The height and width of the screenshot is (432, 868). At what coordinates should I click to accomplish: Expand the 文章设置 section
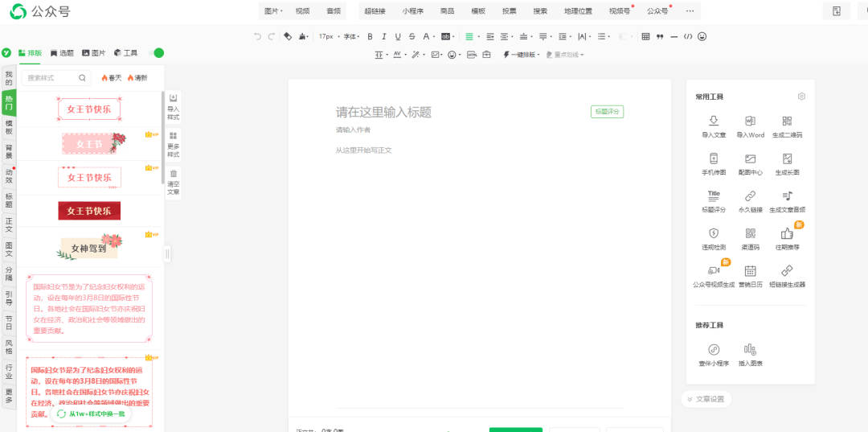pyautogui.click(x=706, y=399)
